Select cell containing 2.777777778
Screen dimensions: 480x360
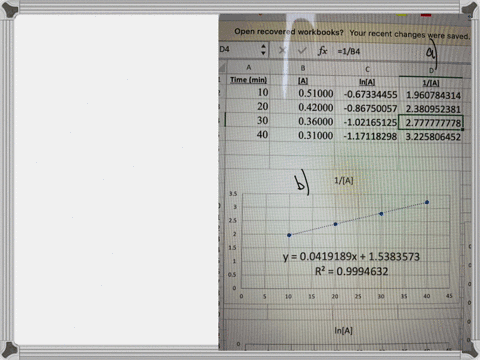[431, 123]
